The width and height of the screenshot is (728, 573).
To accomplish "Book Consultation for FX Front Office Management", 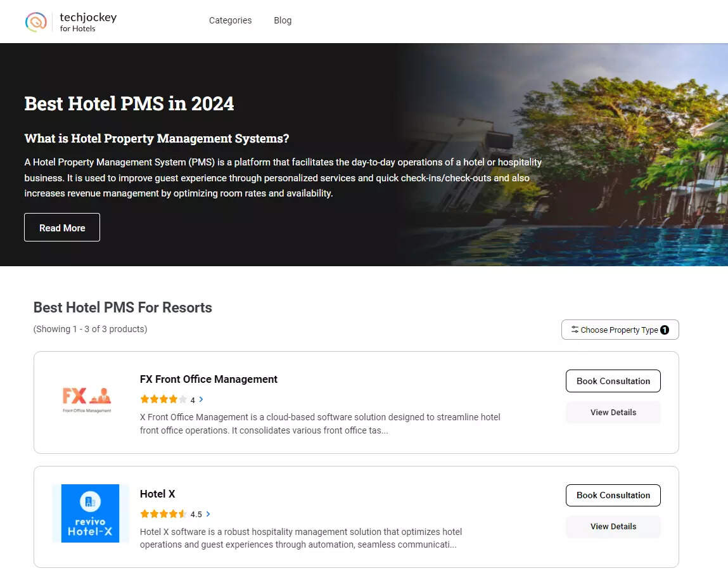I will pyautogui.click(x=613, y=381).
